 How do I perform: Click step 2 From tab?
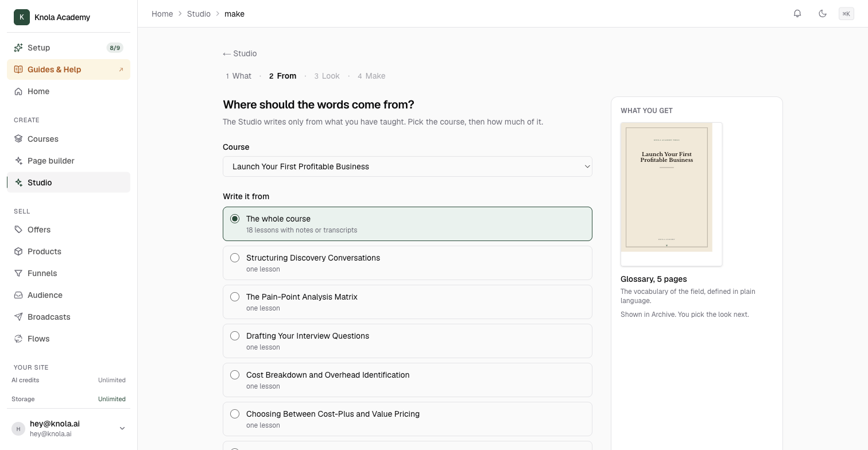282,76
